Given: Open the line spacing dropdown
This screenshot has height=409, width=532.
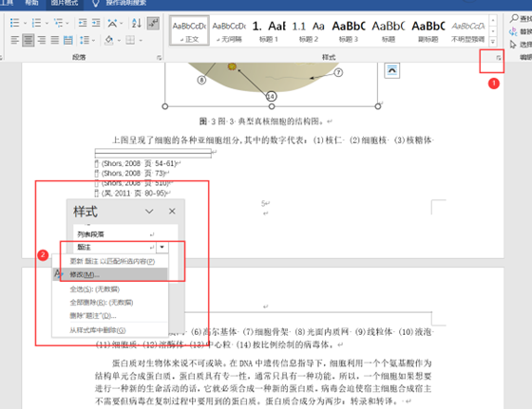Looking at the screenshot, I should [x=86, y=40].
